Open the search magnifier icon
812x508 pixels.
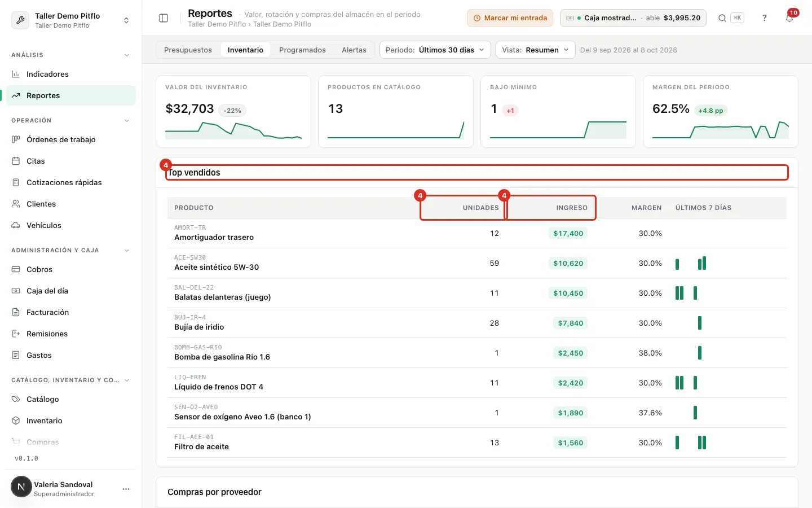722,18
